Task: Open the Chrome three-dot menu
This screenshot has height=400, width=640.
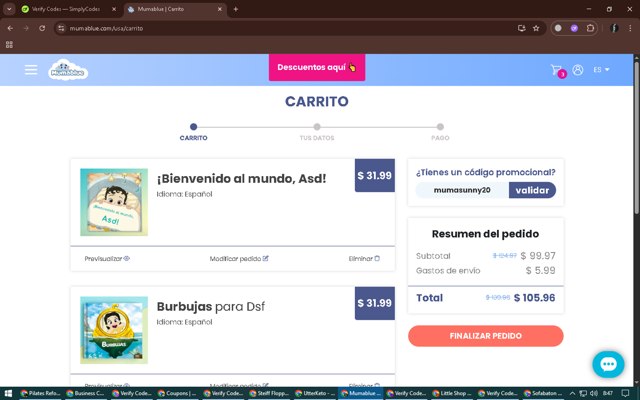Action: (630, 28)
